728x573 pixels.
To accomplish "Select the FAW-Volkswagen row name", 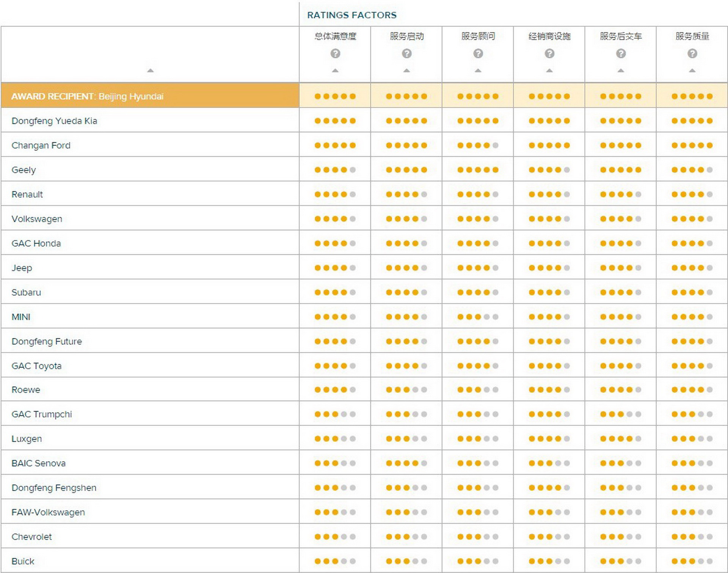I will tap(48, 512).
